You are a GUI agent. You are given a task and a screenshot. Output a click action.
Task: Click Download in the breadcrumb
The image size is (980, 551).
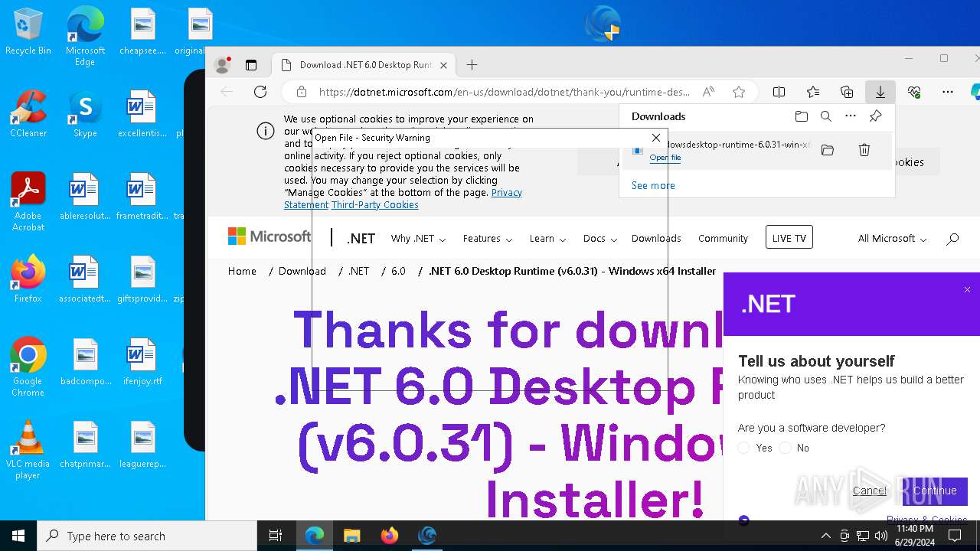302,271
